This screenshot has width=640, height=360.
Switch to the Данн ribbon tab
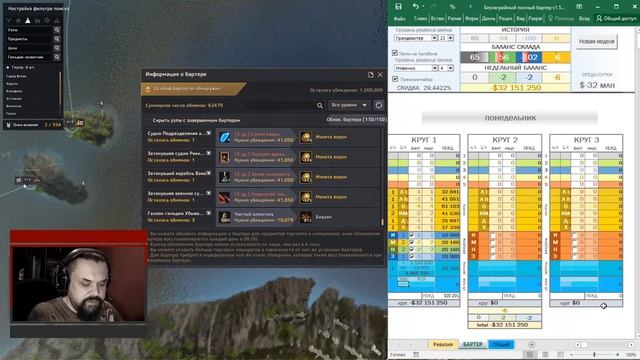click(488, 19)
